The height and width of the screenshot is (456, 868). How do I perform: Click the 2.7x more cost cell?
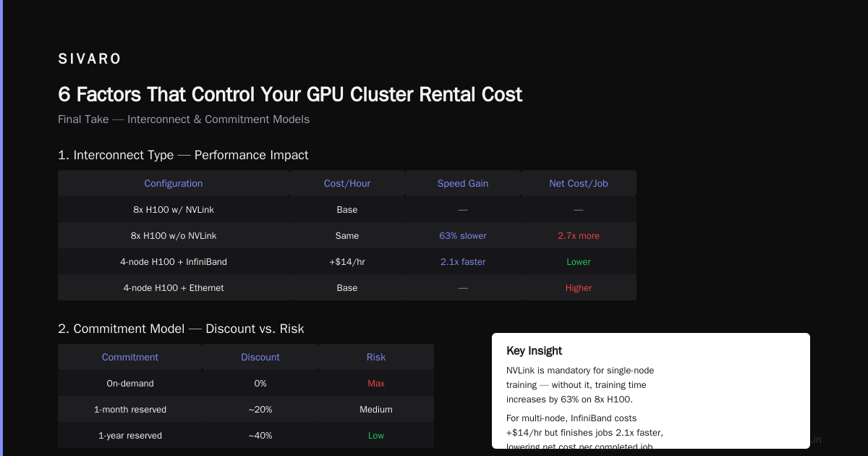pos(579,235)
